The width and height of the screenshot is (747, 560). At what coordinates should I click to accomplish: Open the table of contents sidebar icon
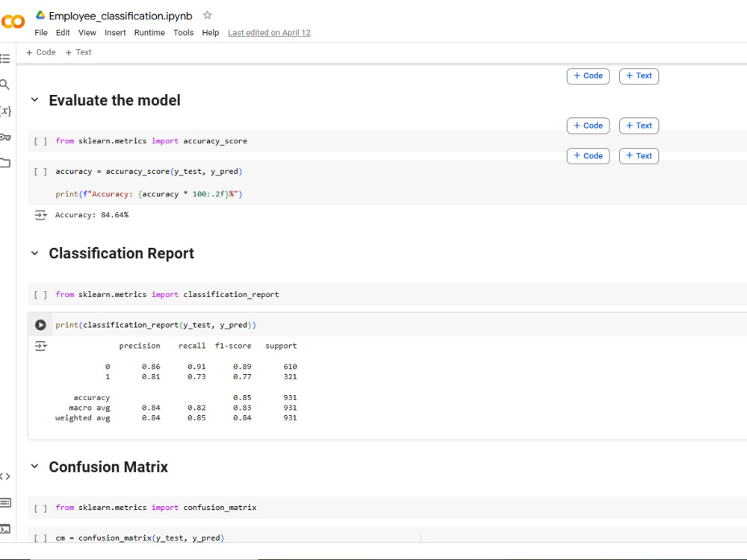pos(4,58)
